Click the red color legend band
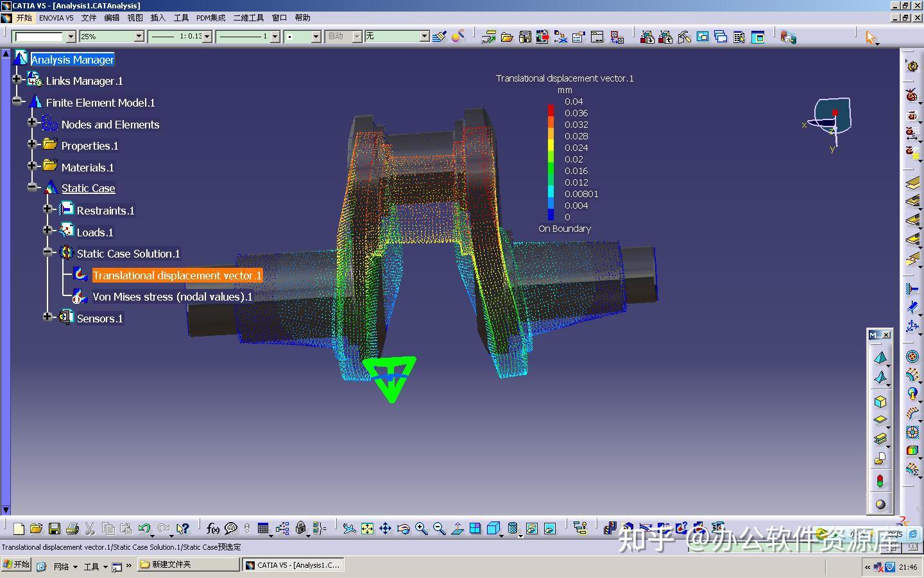This screenshot has width=924, height=578. click(551, 110)
